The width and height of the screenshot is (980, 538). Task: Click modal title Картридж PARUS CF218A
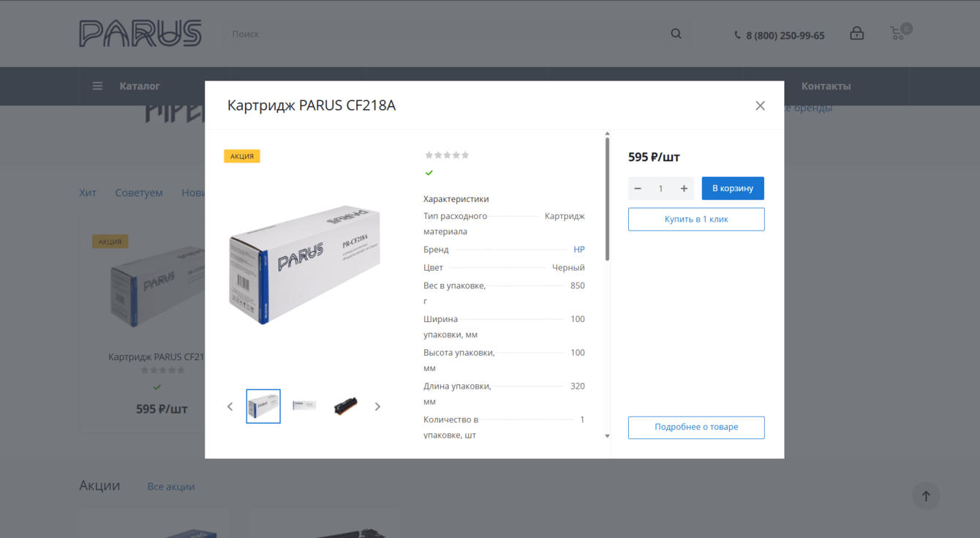click(312, 105)
